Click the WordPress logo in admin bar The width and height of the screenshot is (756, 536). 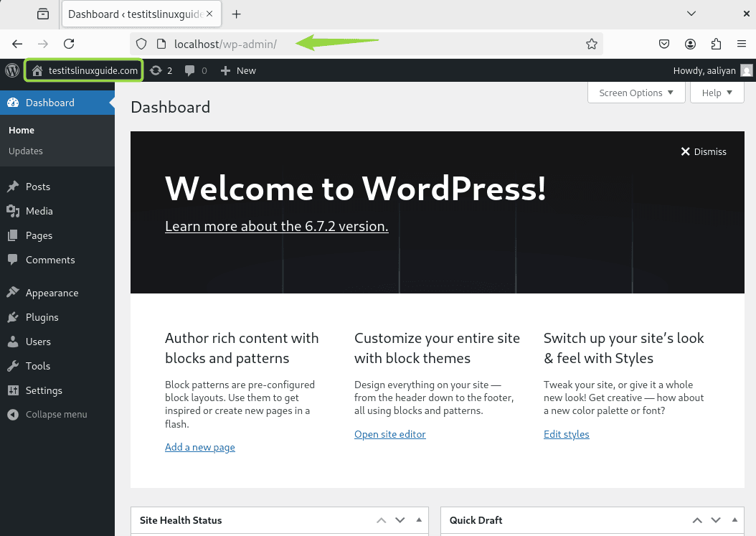pyautogui.click(x=12, y=70)
